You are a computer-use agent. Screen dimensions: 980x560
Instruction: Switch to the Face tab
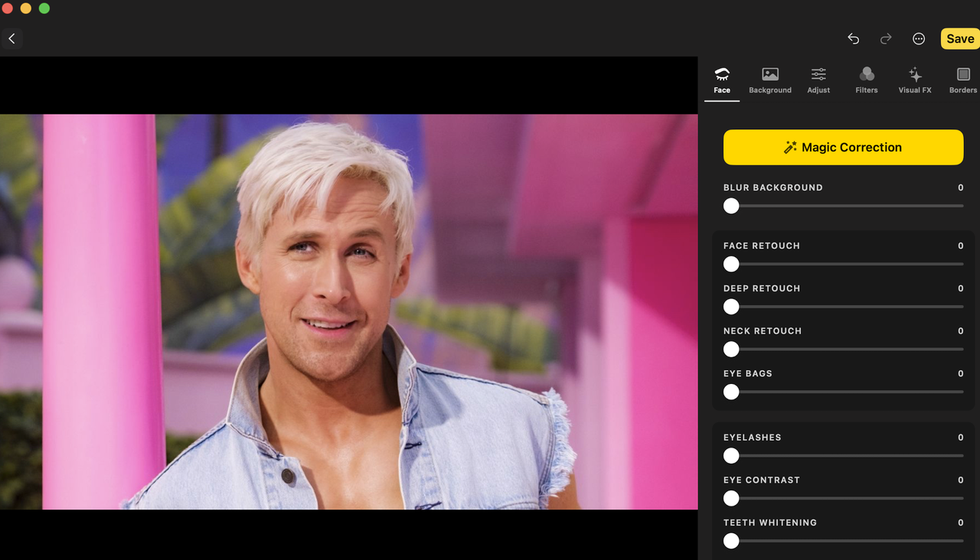(722, 81)
